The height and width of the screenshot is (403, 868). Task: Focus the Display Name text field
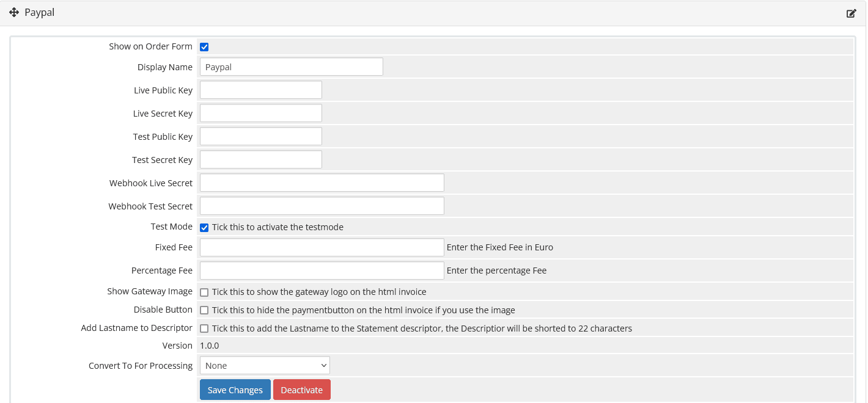291,67
